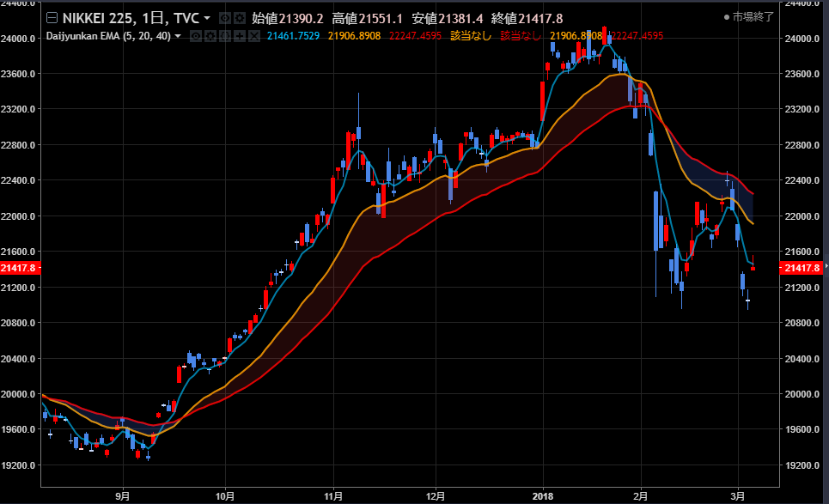Click the red 21417.8 price label on right axis
This screenshot has height=504, width=829.
point(800,268)
